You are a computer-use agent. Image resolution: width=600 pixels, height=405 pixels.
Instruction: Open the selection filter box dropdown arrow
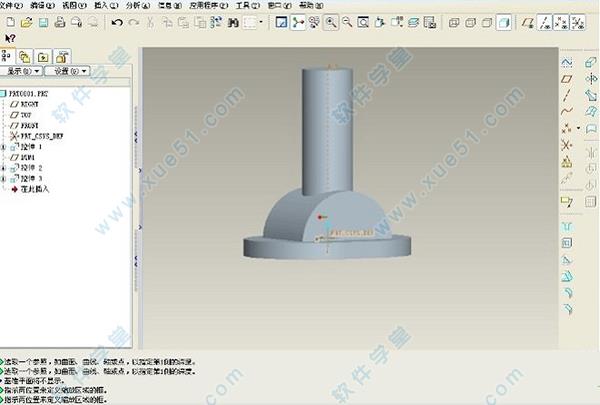(x=261, y=22)
